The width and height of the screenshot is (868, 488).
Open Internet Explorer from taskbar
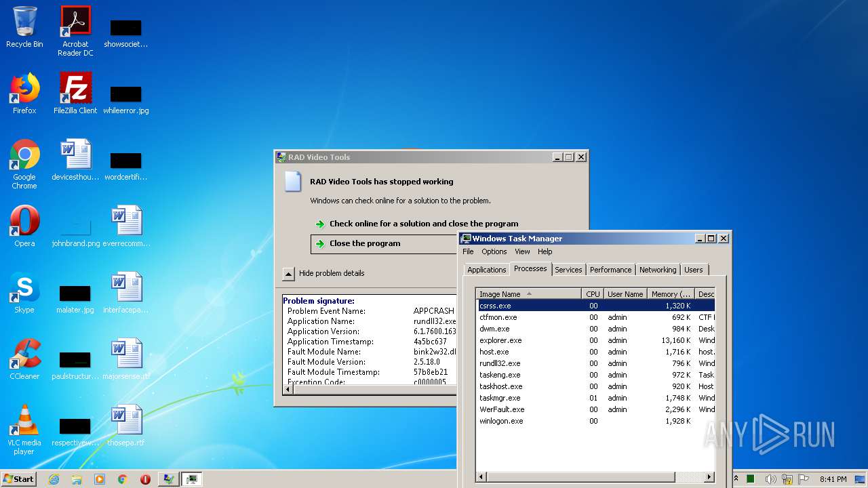tap(54, 479)
